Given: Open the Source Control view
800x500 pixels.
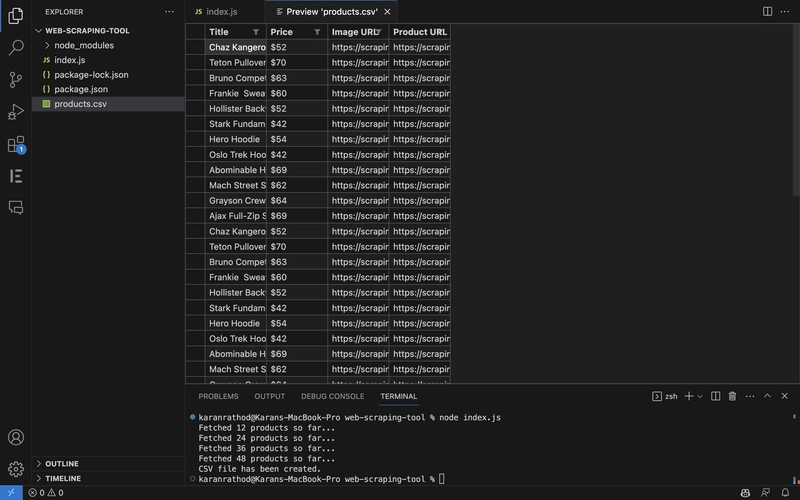Looking at the screenshot, I should 16,79.
